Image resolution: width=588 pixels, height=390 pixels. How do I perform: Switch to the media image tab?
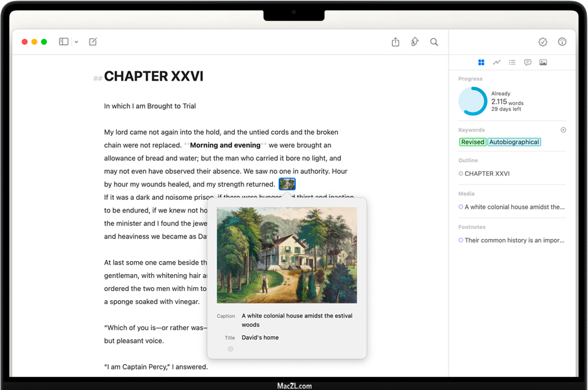(543, 62)
